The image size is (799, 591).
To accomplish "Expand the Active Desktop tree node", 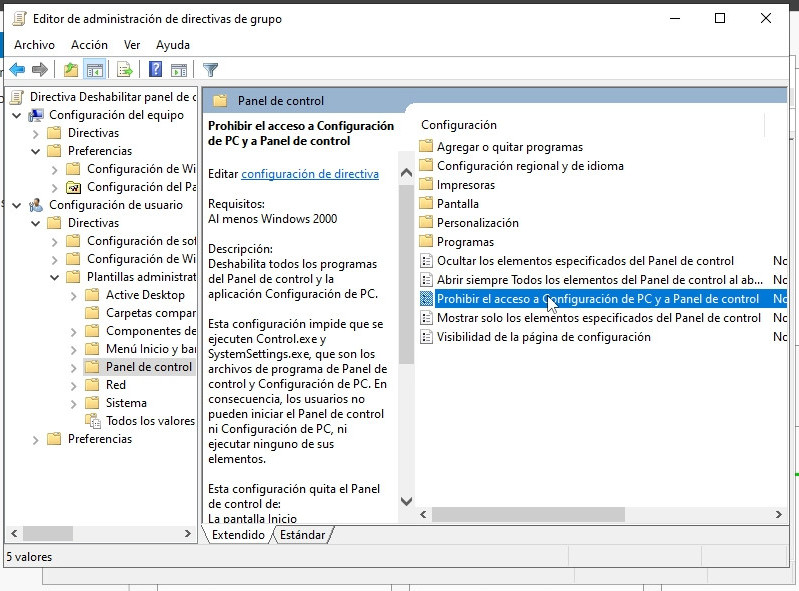I will (x=73, y=295).
